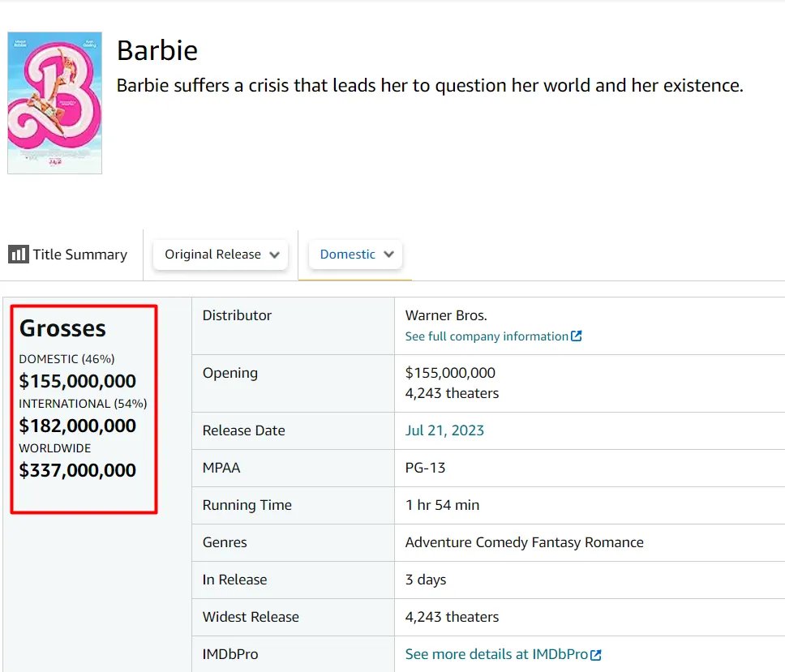Click the Adventure Comedy Fantasy Romance genres text
The height and width of the screenshot is (672, 785).
pyautogui.click(x=524, y=542)
